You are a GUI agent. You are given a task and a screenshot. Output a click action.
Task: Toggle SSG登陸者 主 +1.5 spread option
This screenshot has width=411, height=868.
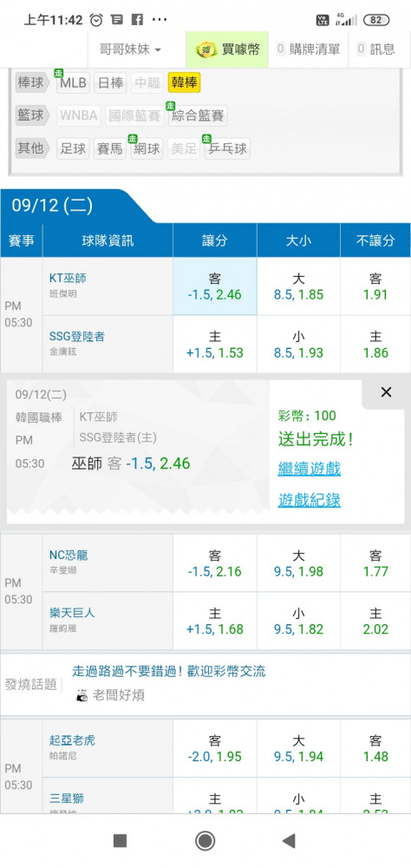click(215, 345)
